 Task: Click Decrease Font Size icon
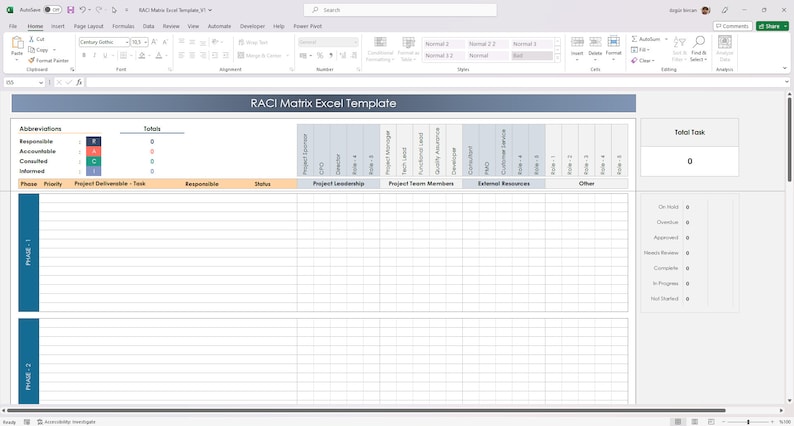click(x=165, y=42)
